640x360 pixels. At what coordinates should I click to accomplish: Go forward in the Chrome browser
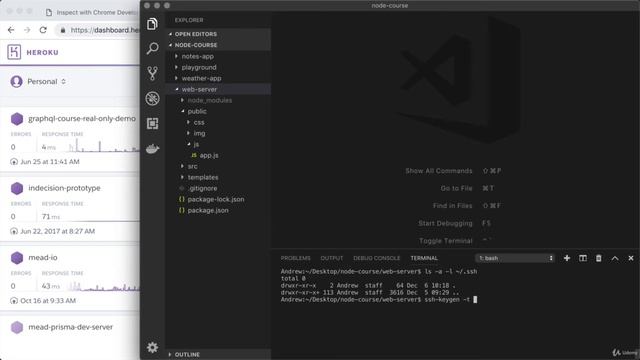coord(27,30)
